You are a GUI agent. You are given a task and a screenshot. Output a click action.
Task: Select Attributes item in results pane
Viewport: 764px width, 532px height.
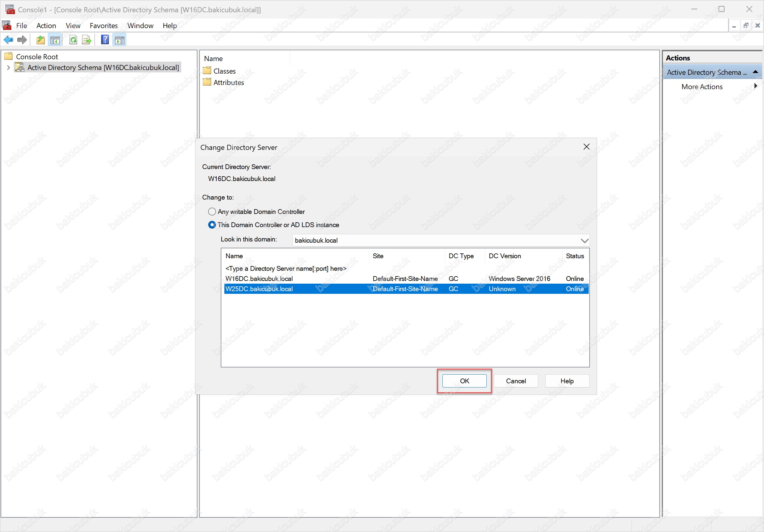tap(229, 82)
